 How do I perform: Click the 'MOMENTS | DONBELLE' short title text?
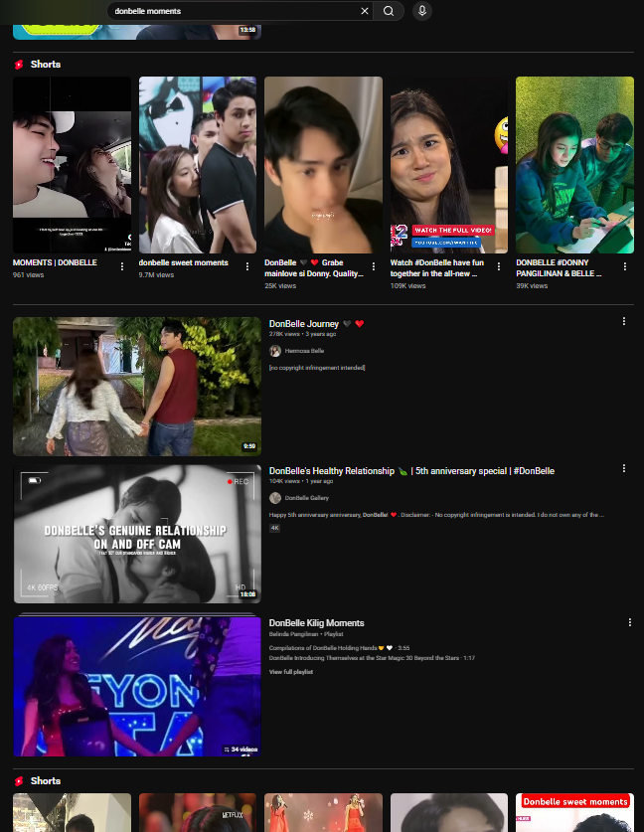(55, 262)
